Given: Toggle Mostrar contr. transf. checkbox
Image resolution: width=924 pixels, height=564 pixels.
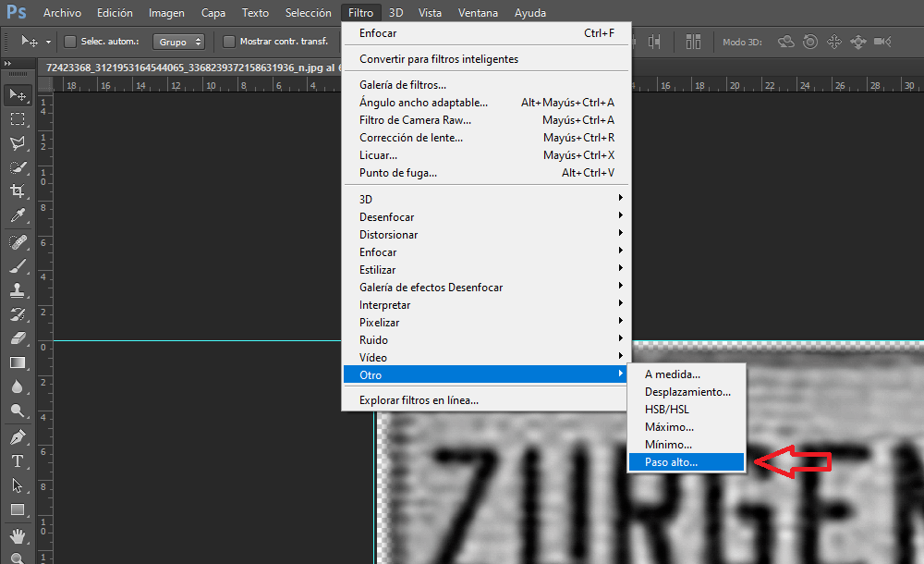Looking at the screenshot, I should tap(228, 42).
